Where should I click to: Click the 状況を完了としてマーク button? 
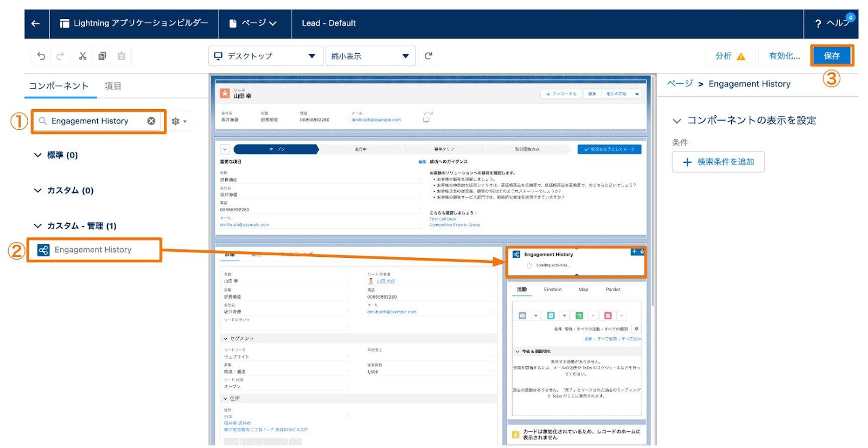coord(609,149)
